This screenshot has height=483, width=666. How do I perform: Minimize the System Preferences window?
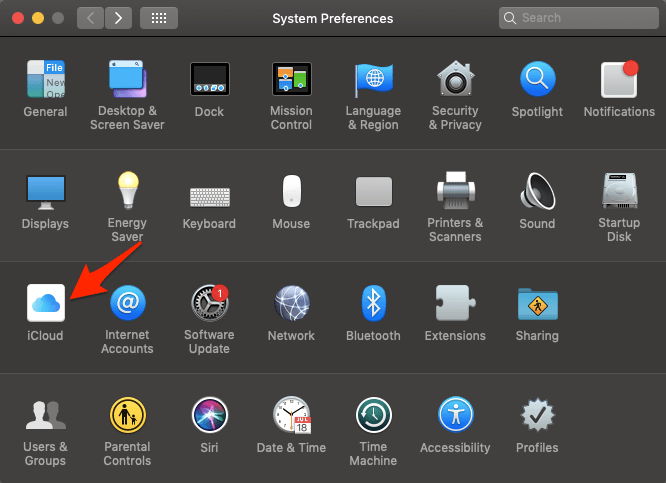[38, 18]
